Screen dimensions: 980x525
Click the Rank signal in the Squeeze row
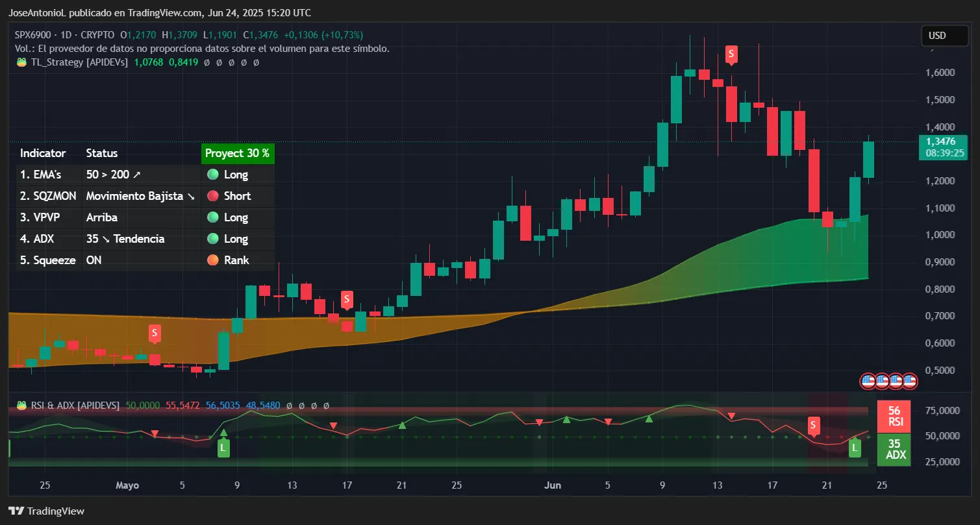[x=236, y=260]
